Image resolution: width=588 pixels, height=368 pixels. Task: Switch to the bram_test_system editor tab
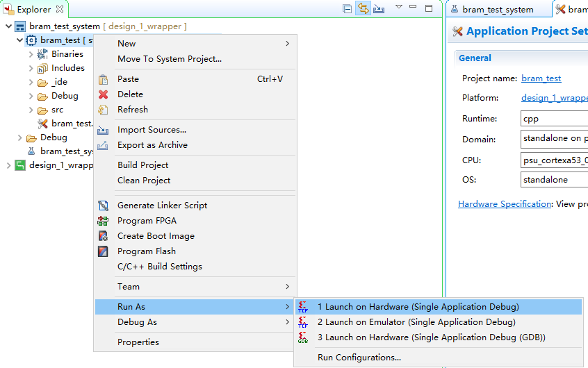[x=498, y=9]
